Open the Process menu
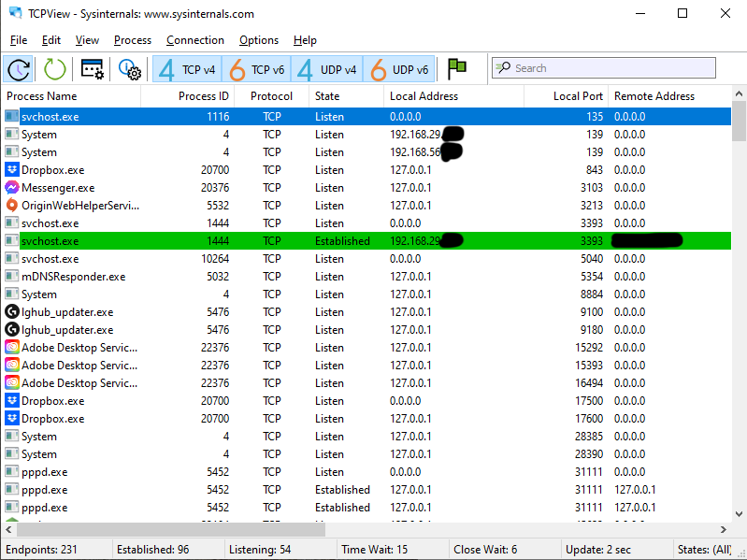Viewport: 747px width, 560px height. [133, 40]
